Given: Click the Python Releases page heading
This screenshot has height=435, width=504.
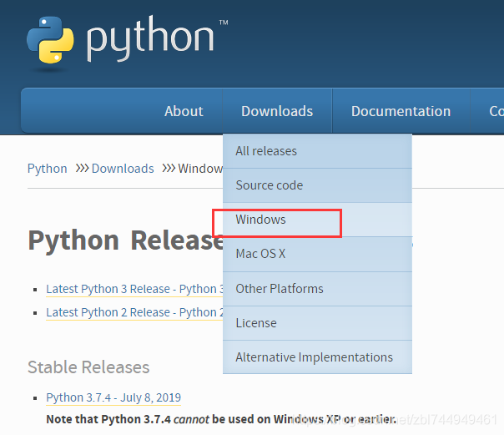Looking at the screenshot, I should click(125, 240).
